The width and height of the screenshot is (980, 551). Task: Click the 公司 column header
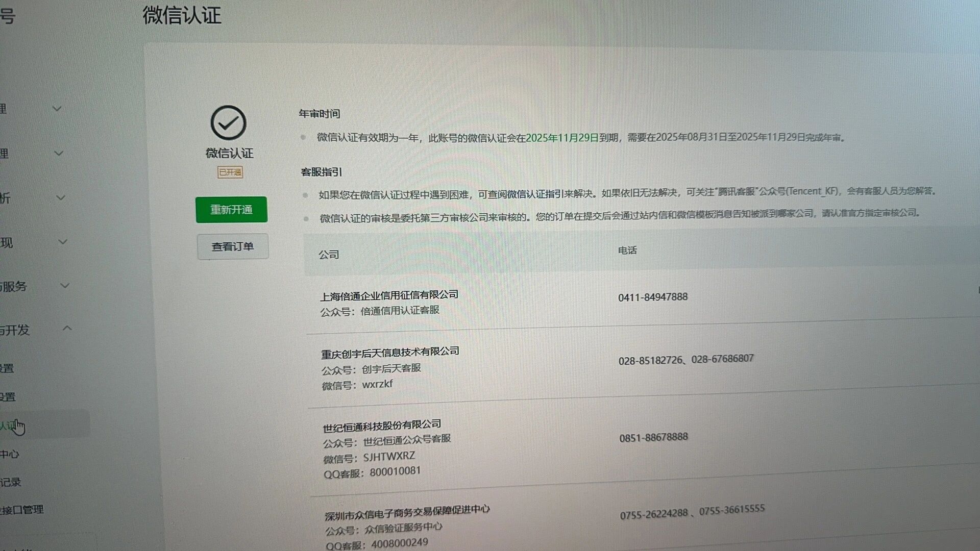pyautogui.click(x=329, y=255)
